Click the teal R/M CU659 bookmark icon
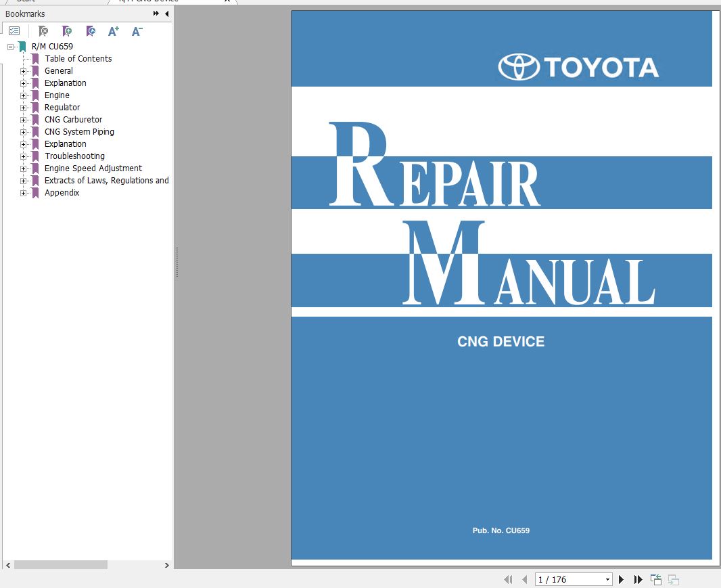Screen dimensions: 721x588 click(22, 47)
